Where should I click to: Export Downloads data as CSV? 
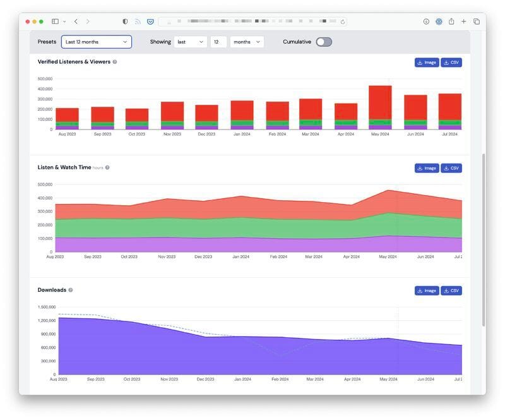tap(451, 291)
